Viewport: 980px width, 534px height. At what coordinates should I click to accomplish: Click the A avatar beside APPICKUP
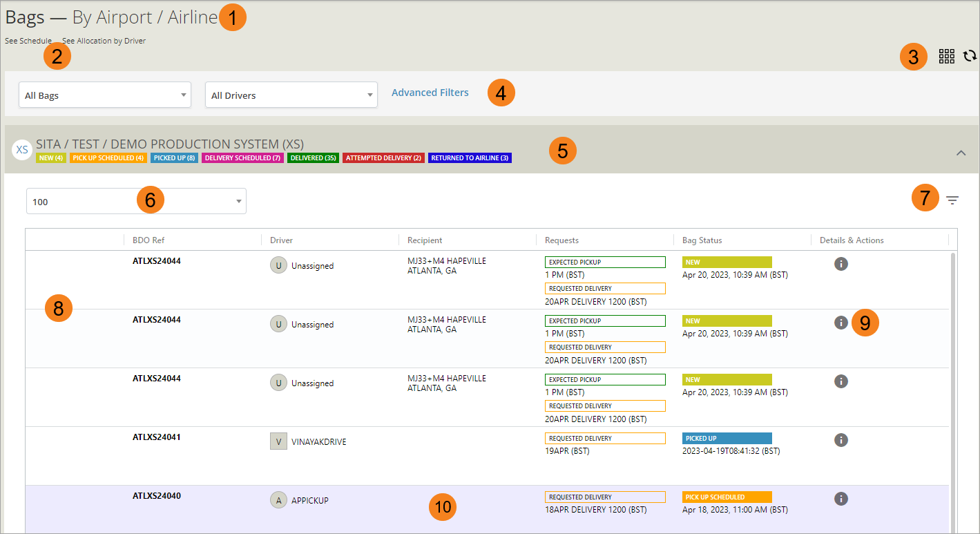point(278,500)
